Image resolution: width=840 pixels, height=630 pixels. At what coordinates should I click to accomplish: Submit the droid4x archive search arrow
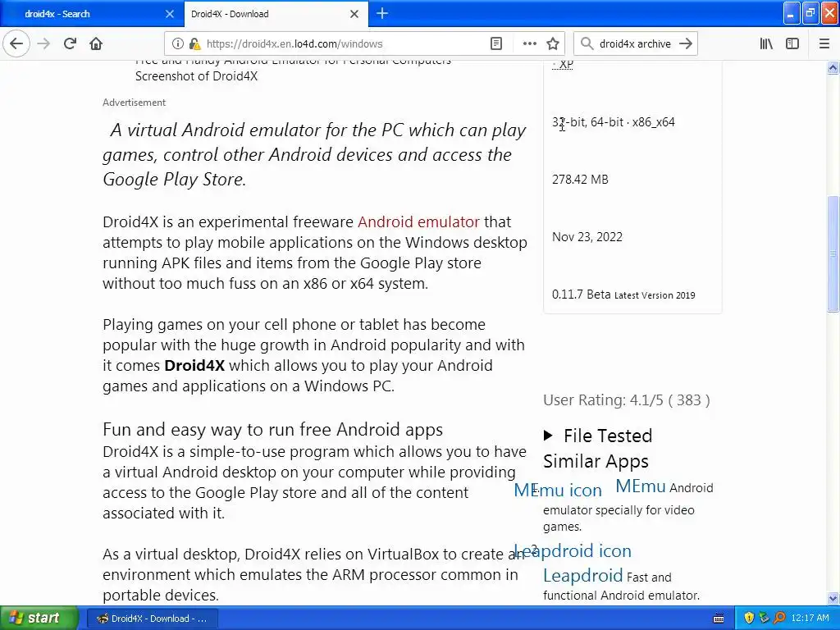coord(686,44)
